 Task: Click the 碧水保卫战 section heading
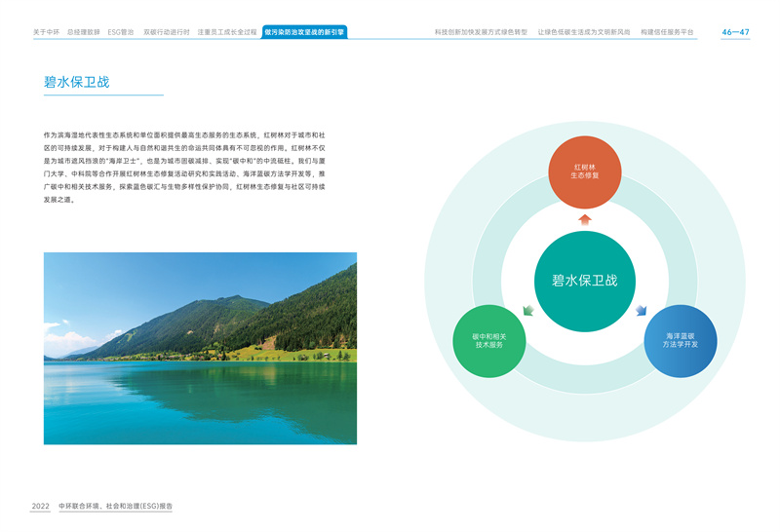click(76, 82)
